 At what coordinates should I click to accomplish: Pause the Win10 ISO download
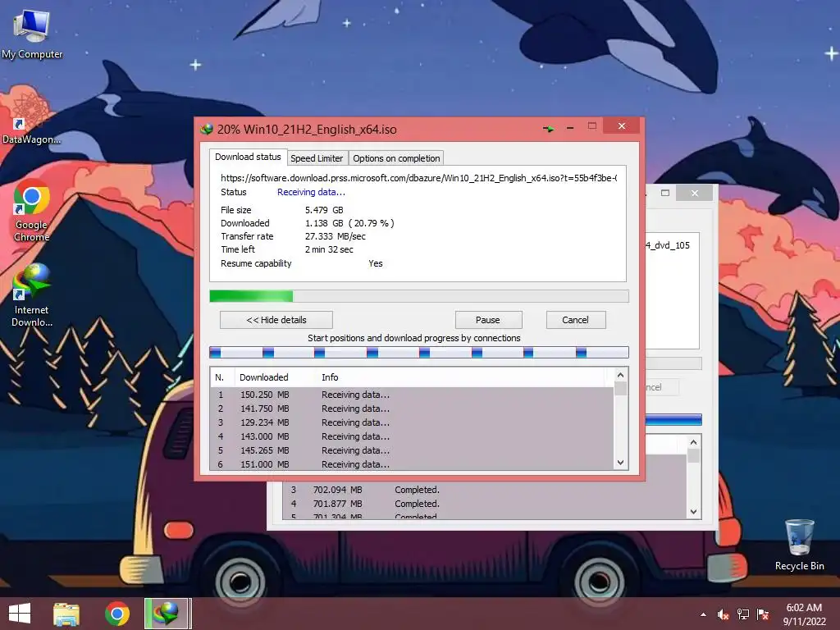[488, 320]
